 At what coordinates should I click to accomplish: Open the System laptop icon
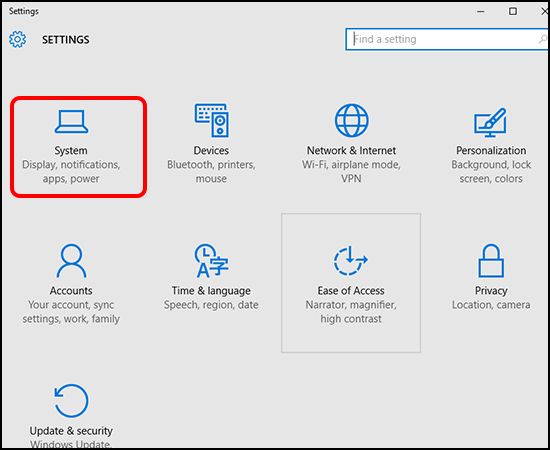pos(71,122)
